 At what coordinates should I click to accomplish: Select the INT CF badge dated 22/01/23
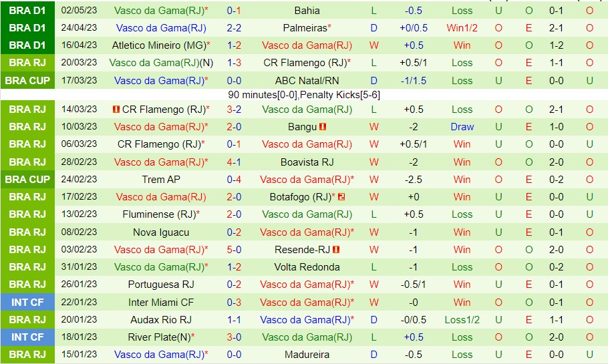pos(27,302)
